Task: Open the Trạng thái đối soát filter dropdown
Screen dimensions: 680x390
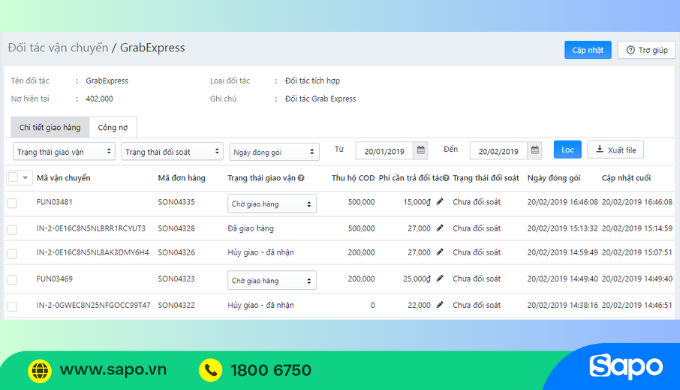Action: (172, 151)
